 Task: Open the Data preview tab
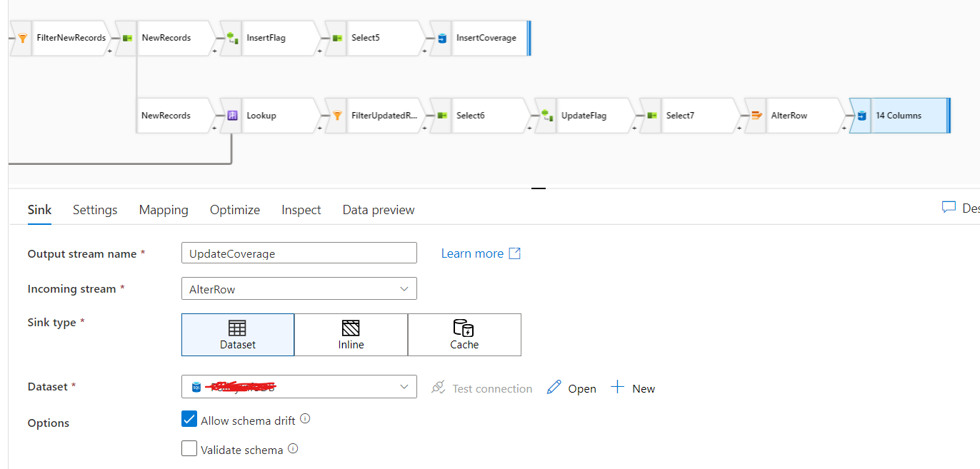[x=378, y=209]
